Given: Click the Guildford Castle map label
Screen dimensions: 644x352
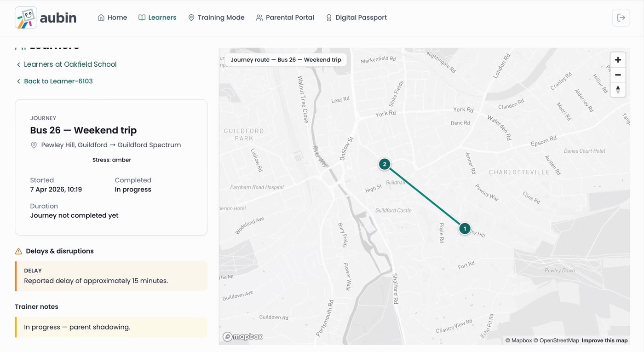Looking at the screenshot, I should point(393,210).
